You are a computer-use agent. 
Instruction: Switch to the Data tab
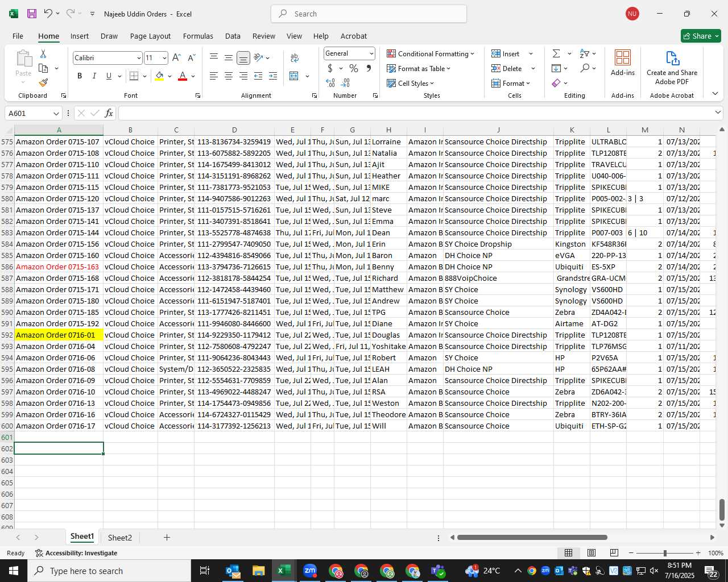[233, 36]
